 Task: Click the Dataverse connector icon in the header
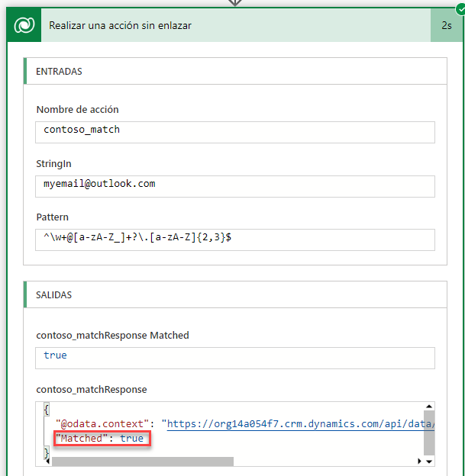[x=24, y=25]
